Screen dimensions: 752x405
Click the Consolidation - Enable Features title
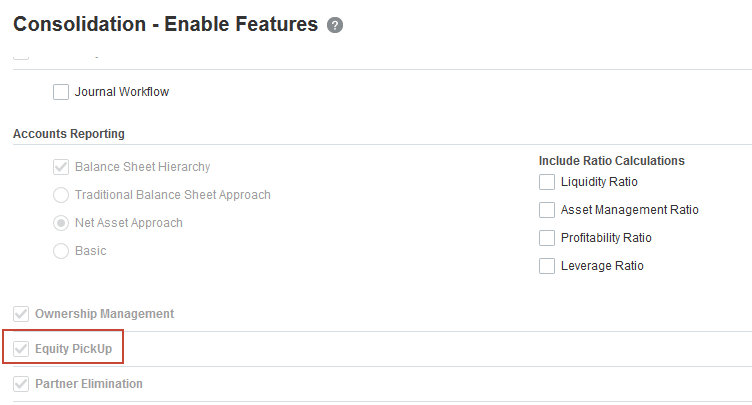(165, 24)
